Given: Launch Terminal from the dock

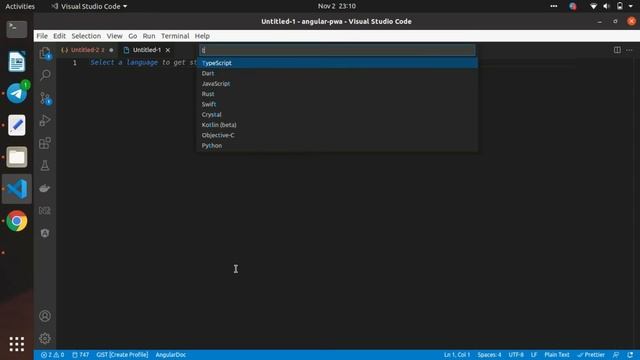Looking at the screenshot, I should [17, 29].
